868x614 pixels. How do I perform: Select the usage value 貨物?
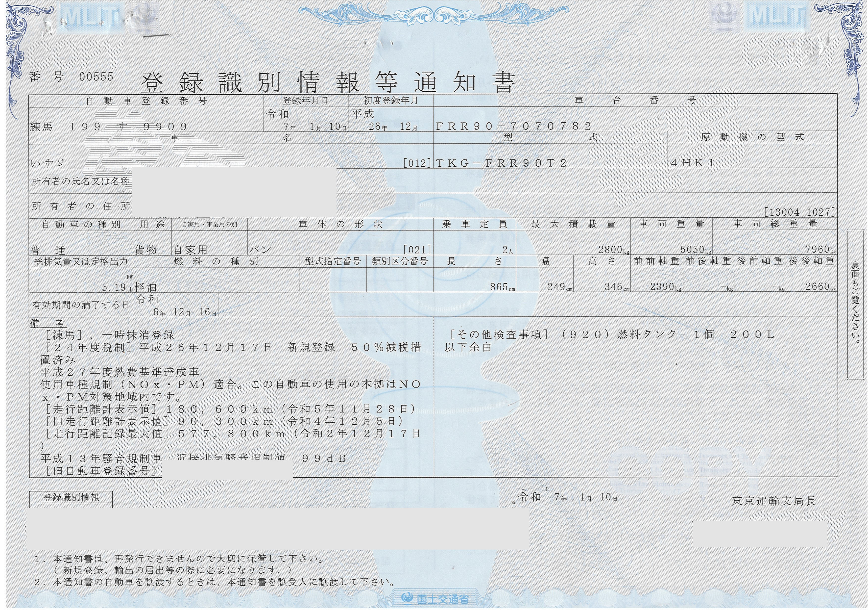[146, 250]
